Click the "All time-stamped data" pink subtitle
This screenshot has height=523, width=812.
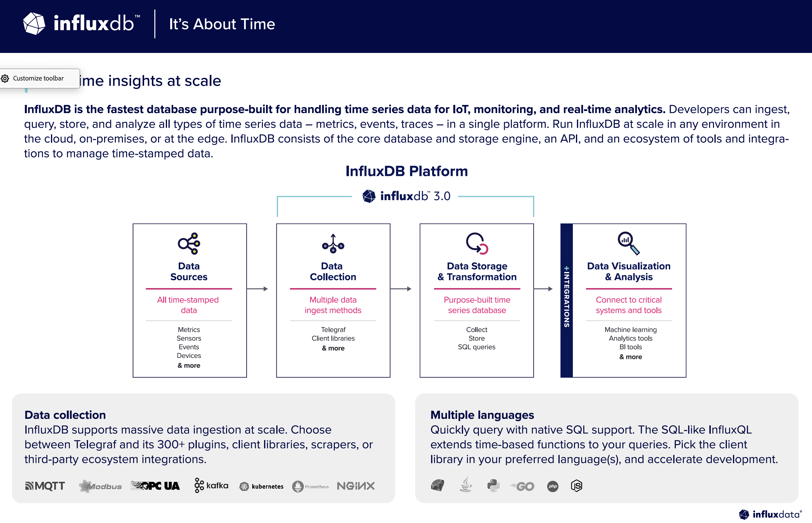click(x=188, y=305)
